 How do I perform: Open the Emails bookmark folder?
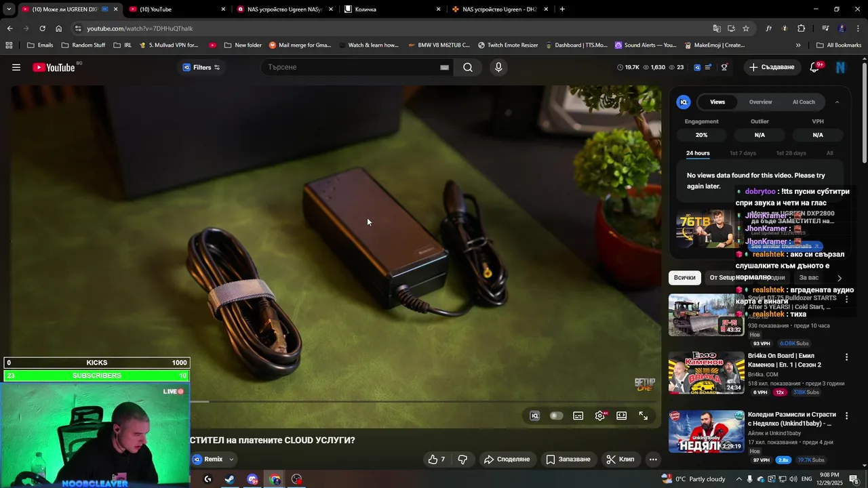point(40,45)
